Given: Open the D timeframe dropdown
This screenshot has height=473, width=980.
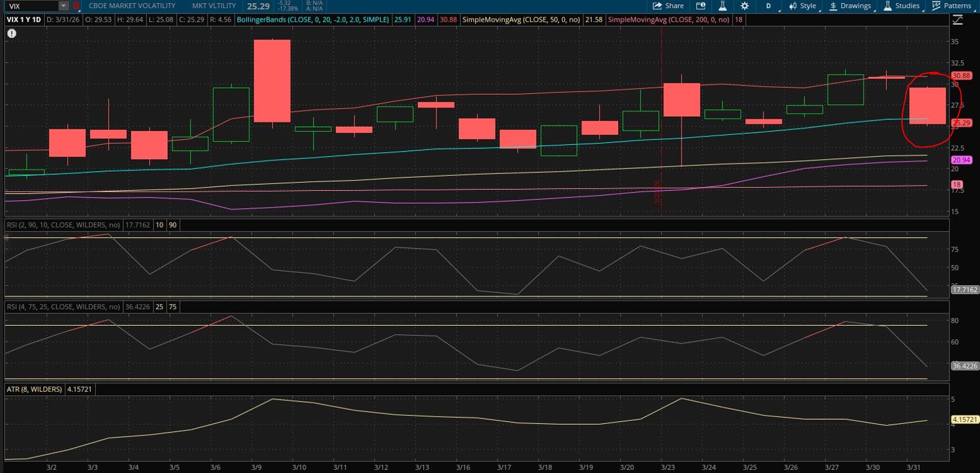Looking at the screenshot, I should (x=769, y=6).
